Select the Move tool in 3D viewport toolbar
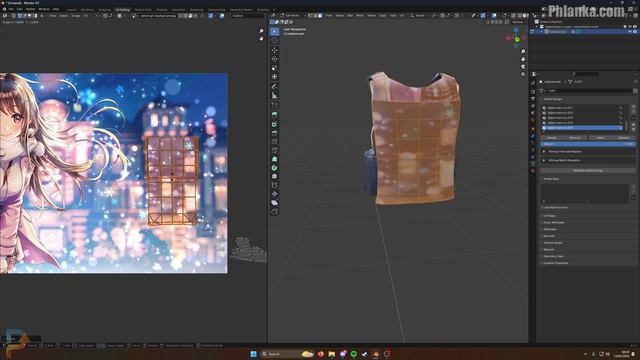The height and width of the screenshot is (360, 640). [x=274, y=50]
